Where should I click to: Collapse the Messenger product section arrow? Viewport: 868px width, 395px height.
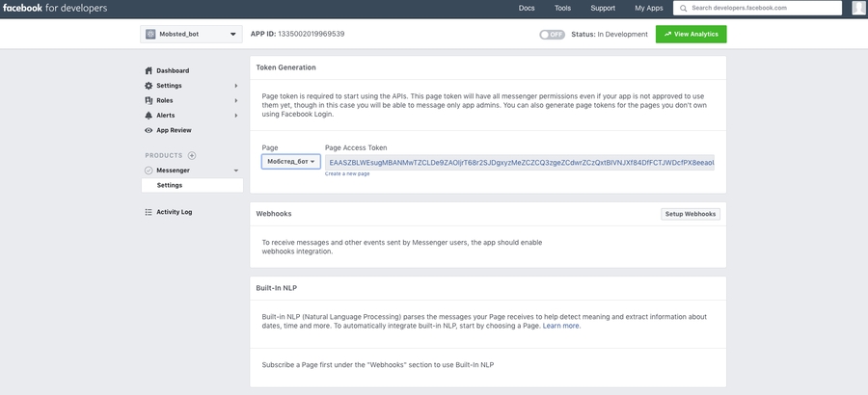tap(236, 171)
